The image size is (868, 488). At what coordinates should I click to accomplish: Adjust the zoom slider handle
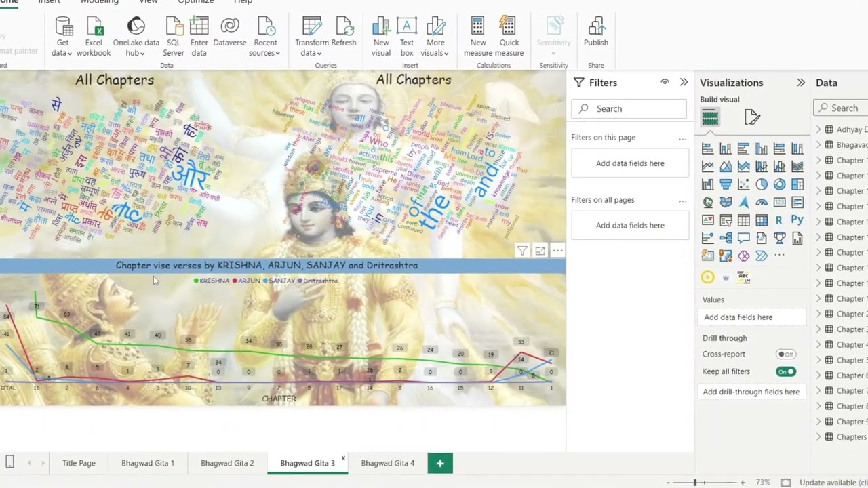tap(694, 483)
